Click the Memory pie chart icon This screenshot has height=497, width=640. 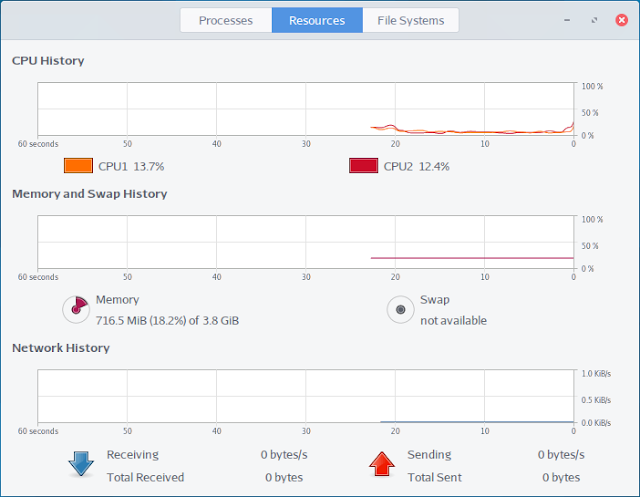(x=76, y=310)
